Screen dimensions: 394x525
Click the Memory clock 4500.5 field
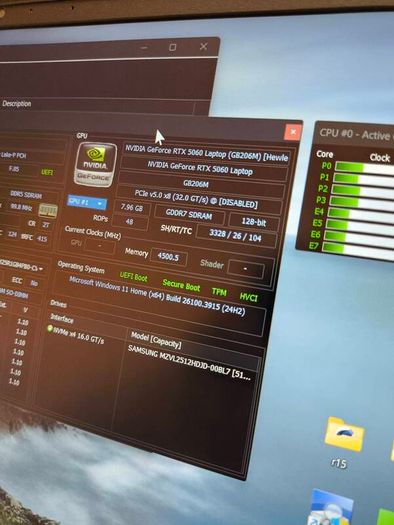168,257
